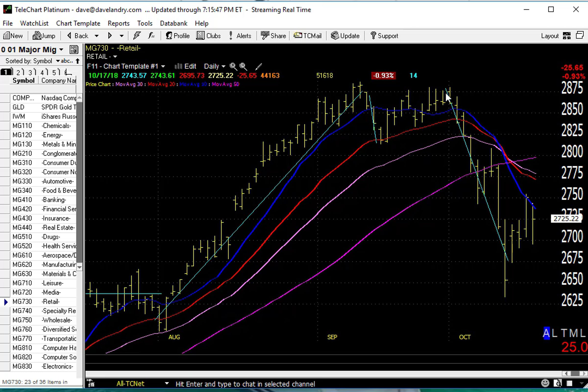The height and width of the screenshot is (392, 588).
Task: Click the Jump binoculars button
Action: pyautogui.click(x=44, y=36)
